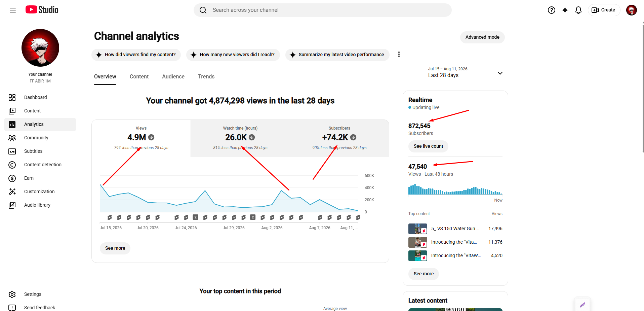This screenshot has height=311, width=644.
Task: Open the notifications bell
Action: point(578,10)
